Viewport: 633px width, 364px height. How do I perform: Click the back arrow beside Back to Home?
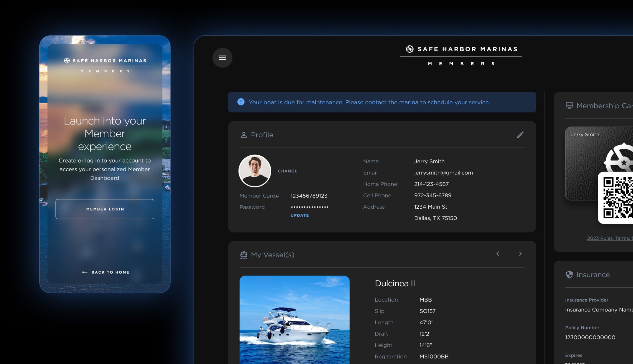85,272
